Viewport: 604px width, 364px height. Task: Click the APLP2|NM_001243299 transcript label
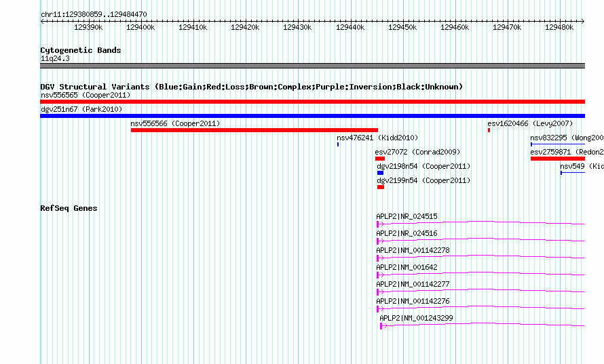point(417,318)
